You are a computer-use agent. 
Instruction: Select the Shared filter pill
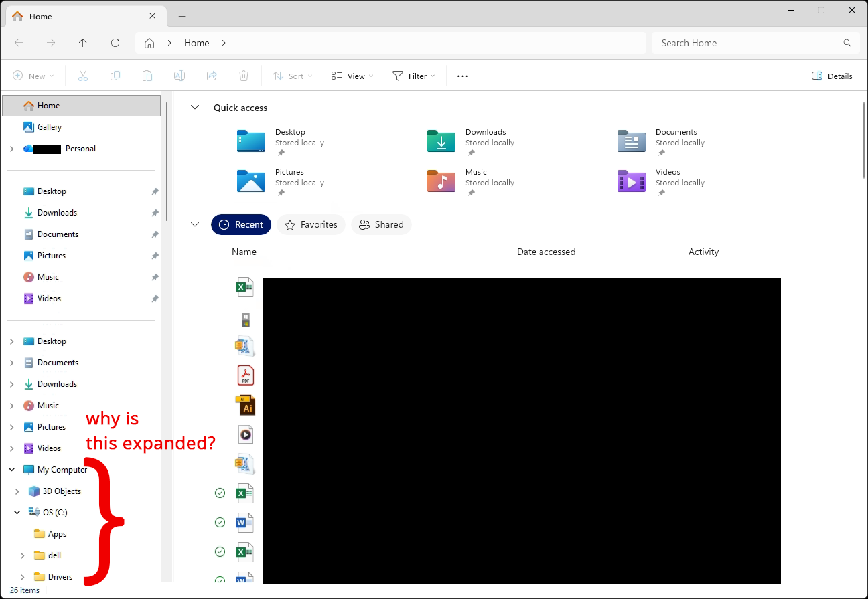tap(381, 224)
